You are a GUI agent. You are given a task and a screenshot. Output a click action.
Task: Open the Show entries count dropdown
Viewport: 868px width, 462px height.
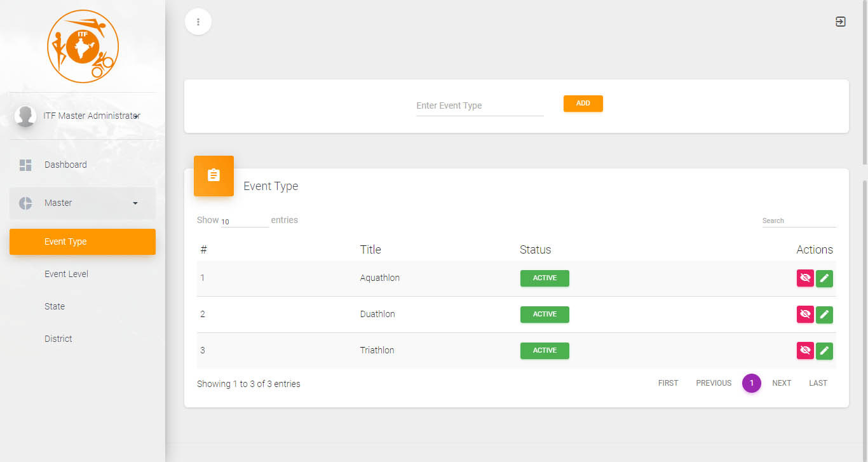point(245,221)
